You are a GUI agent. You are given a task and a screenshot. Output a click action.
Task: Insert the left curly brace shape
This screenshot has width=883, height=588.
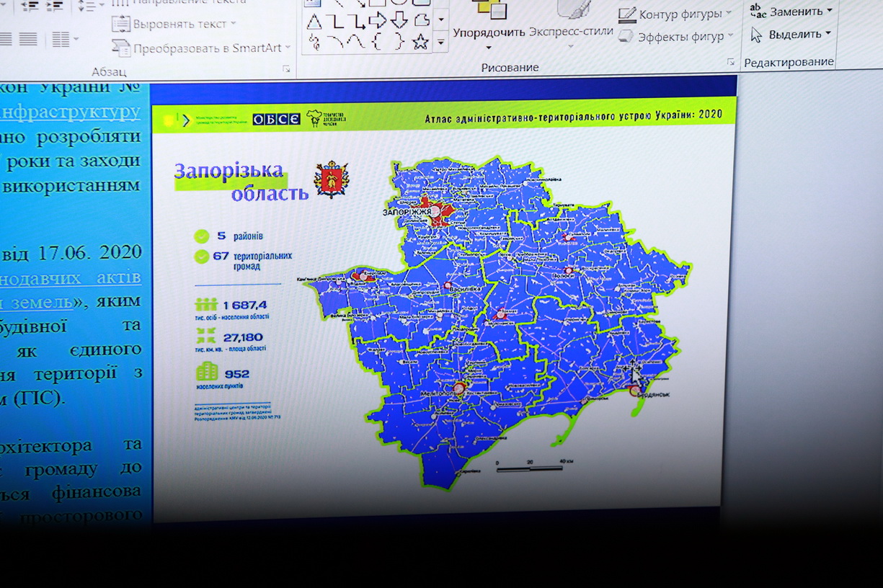pos(376,43)
